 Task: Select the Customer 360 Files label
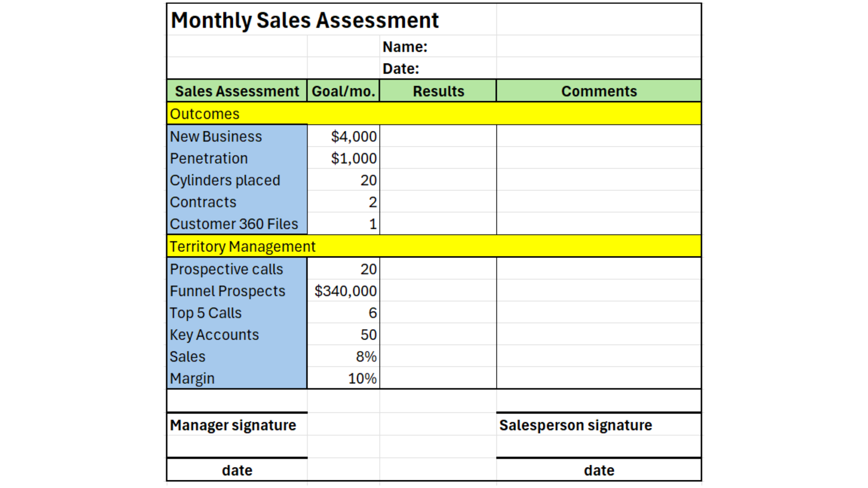(x=237, y=223)
